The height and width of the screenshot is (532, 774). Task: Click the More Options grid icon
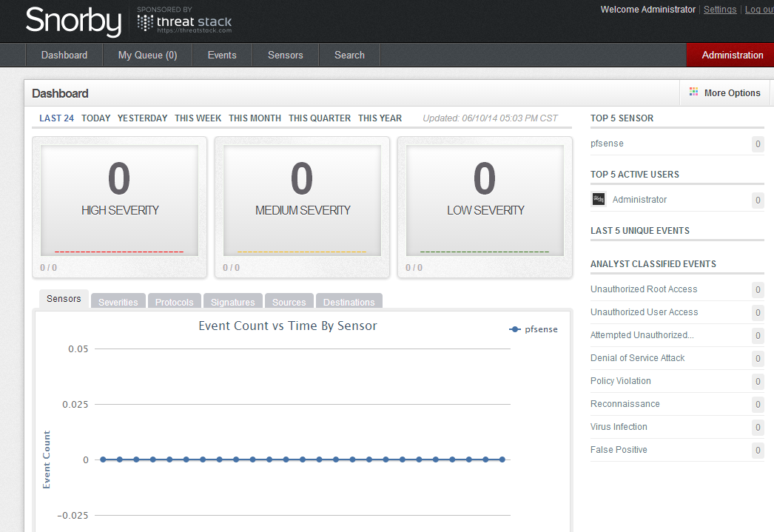pos(693,92)
